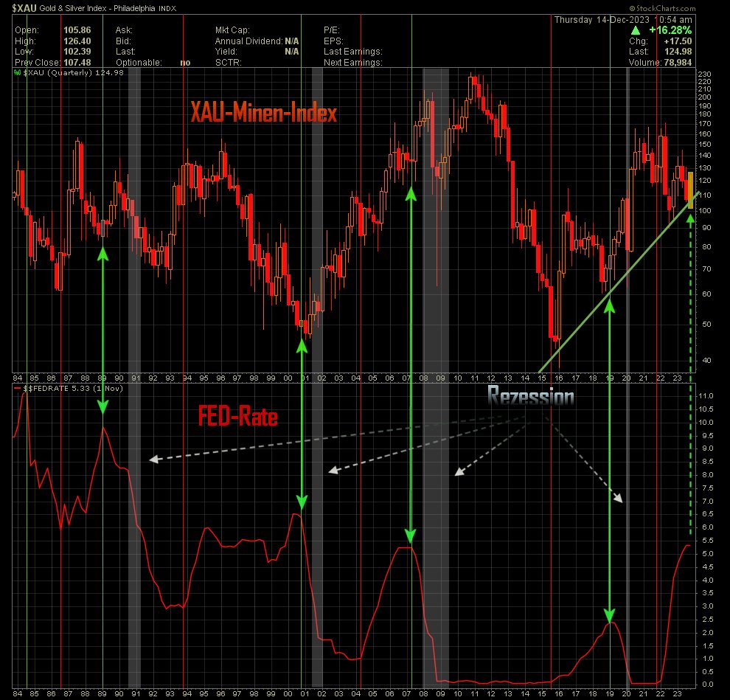Click the 'SCTR:' label
The width and height of the screenshot is (730, 700).
(228, 63)
